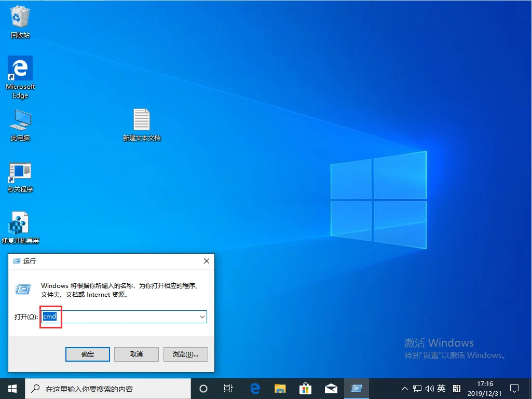Launch Edge from the taskbar
This screenshot has width=532, height=399.
[x=255, y=389]
